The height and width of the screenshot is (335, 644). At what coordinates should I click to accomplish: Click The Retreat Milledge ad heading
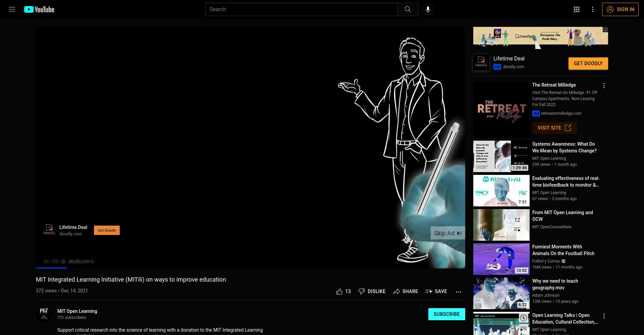click(554, 85)
